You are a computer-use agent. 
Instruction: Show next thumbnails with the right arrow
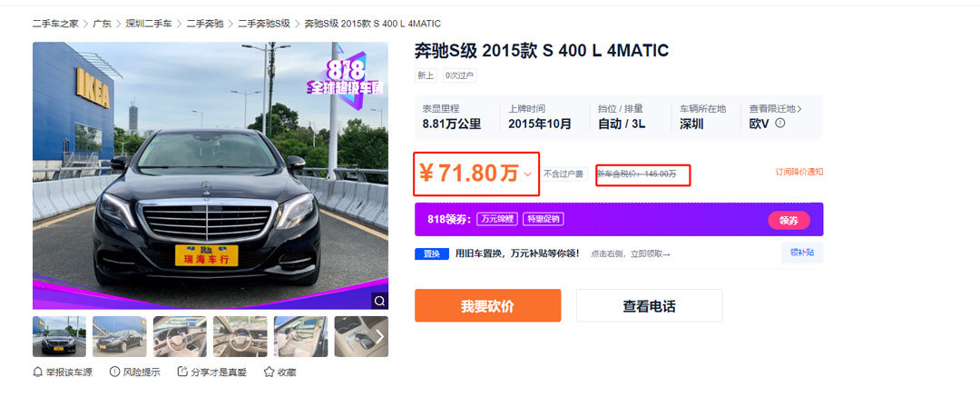click(379, 336)
